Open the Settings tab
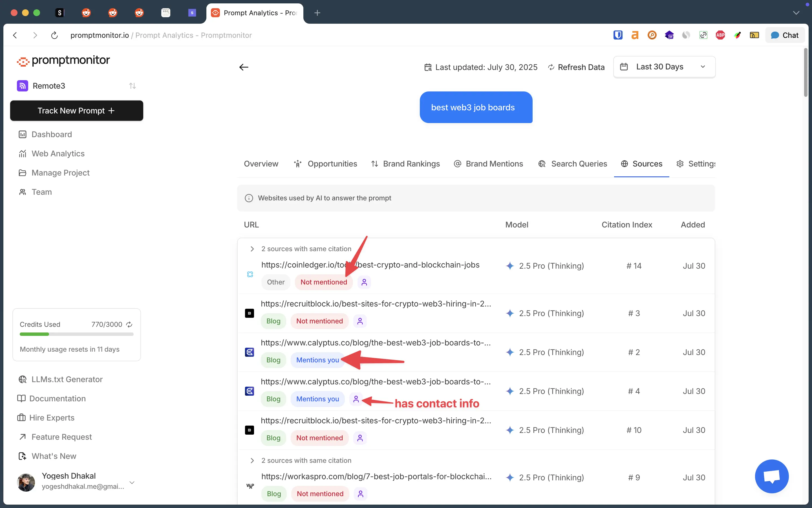Screen dimensions: 812x508 click(696, 164)
